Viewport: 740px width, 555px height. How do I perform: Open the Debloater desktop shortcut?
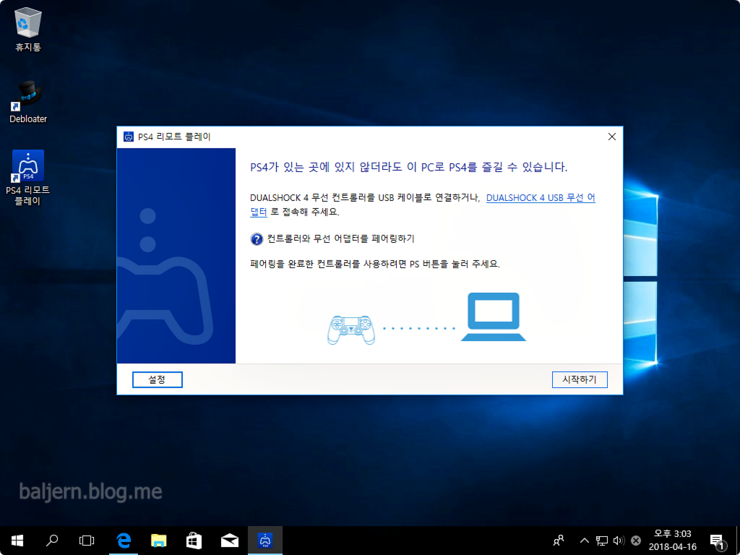pos(28,101)
